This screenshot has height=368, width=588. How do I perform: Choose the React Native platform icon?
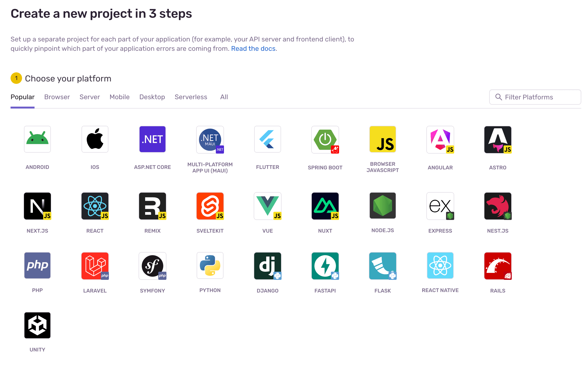[x=440, y=265]
